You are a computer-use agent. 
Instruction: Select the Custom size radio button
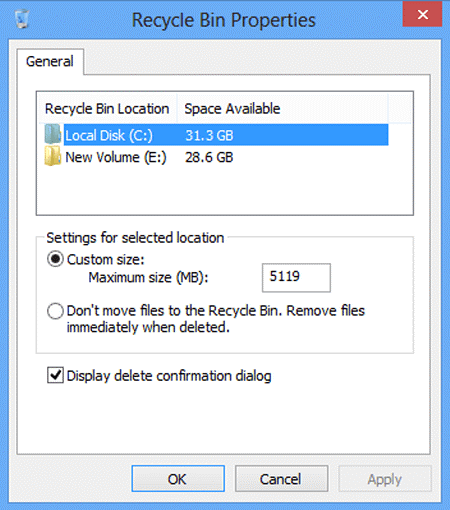tap(55, 259)
